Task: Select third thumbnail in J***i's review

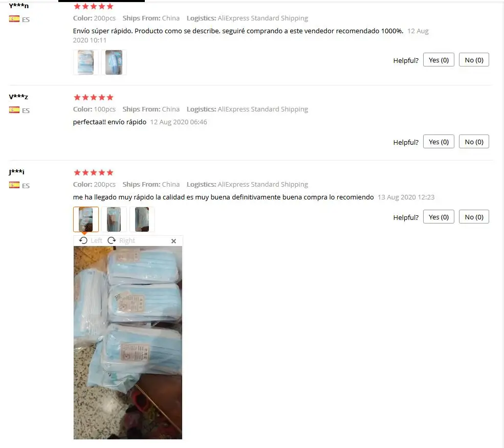Action: [x=142, y=219]
